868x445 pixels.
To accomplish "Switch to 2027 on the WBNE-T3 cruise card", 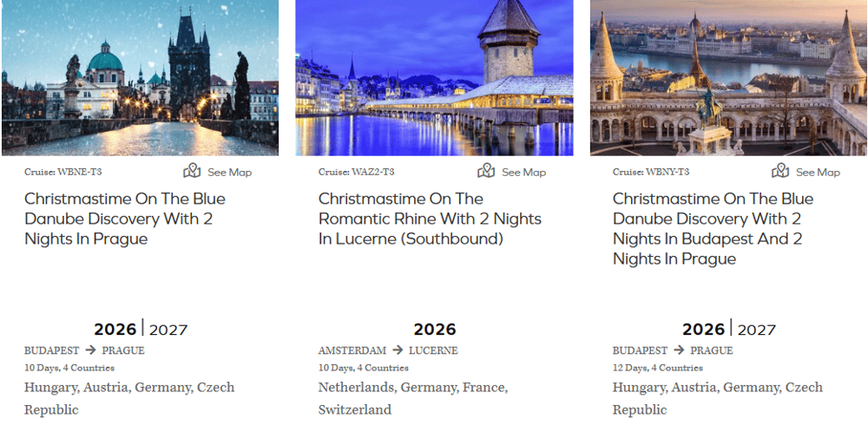I will pyautogui.click(x=168, y=330).
